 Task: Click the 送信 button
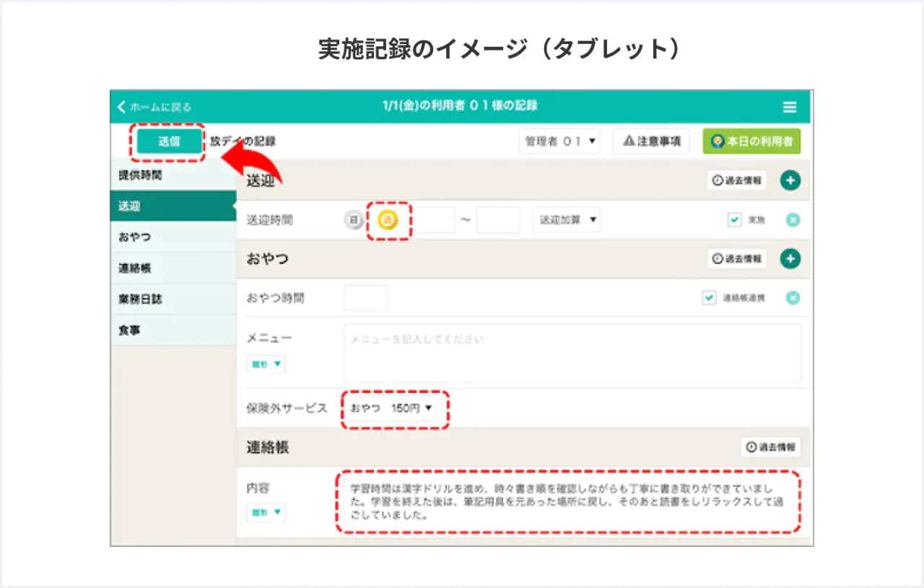(169, 141)
